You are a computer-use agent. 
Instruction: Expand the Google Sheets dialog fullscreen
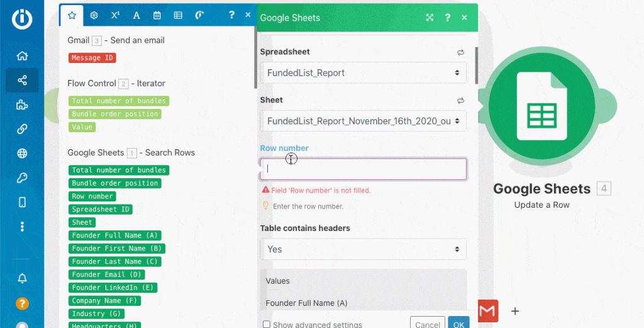430,18
